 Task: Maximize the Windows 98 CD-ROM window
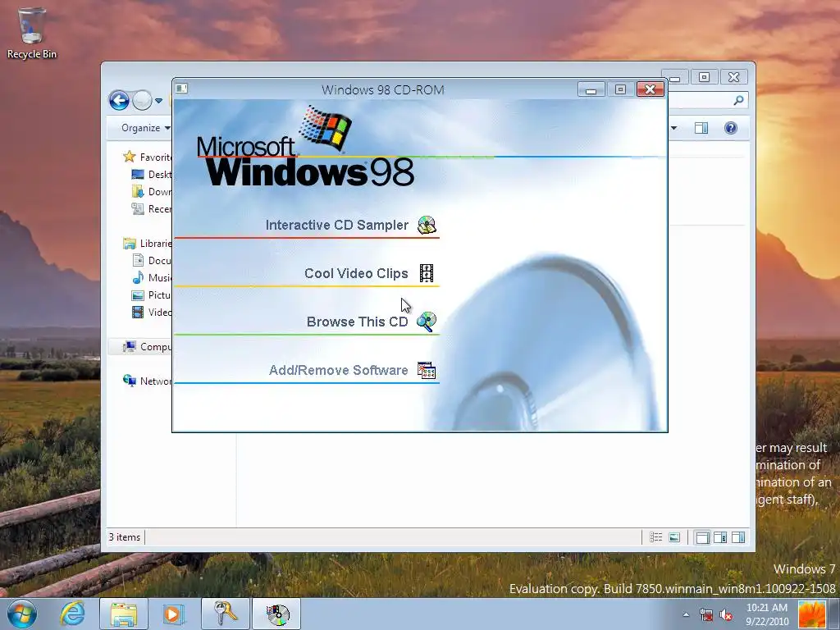(620, 89)
